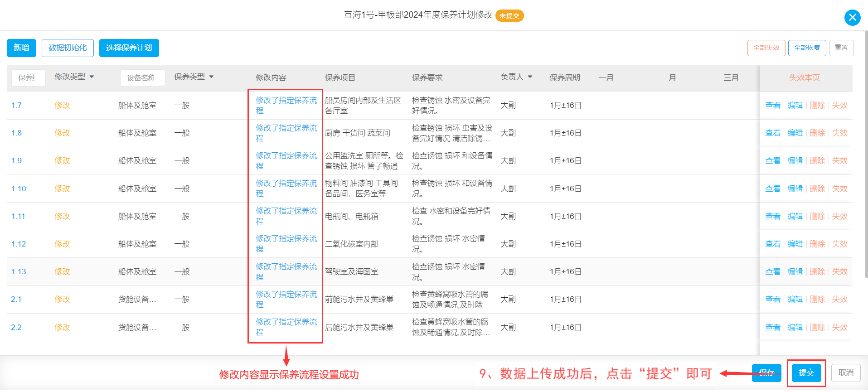Click item number 2.1
Image resolution: width=868 pixels, height=392 pixels.
(16, 299)
